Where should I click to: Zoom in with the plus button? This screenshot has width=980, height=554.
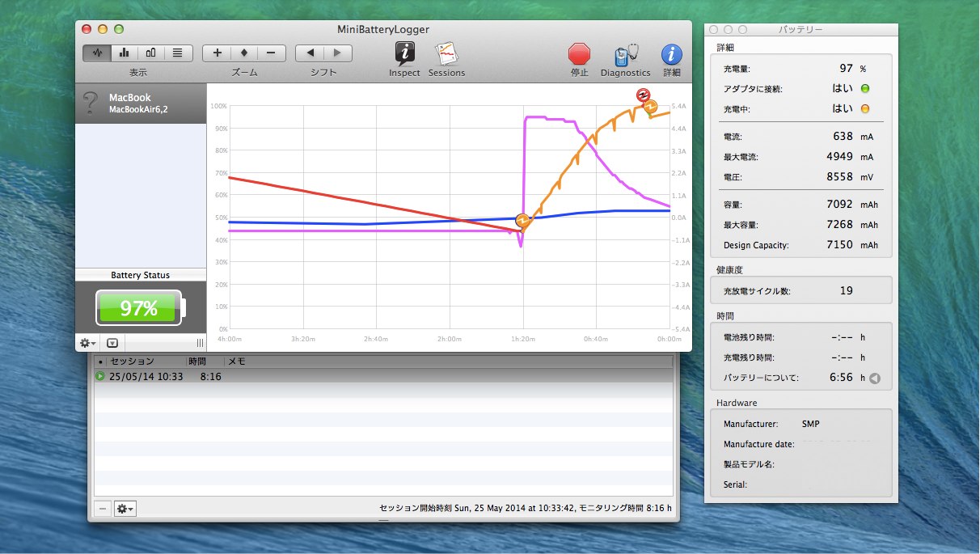point(217,53)
